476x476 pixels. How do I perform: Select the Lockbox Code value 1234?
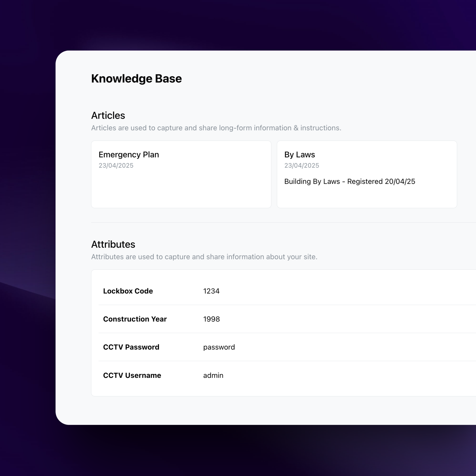(211, 291)
